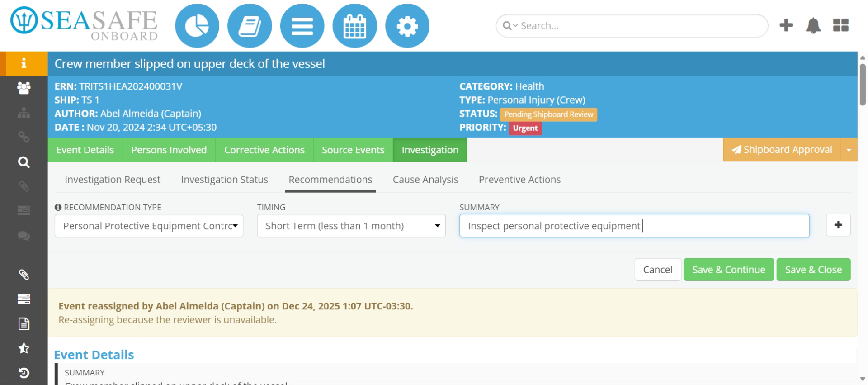
Task: Focus the Summary input field
Action: [x=634, y=226]
